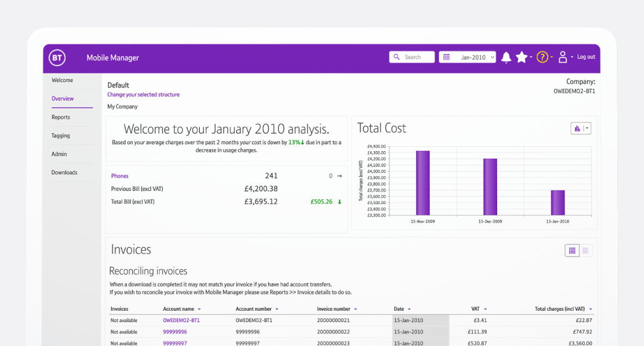Open the Tagging sidebar item
This screenshot has width=644, height=346.
(61, 135)
